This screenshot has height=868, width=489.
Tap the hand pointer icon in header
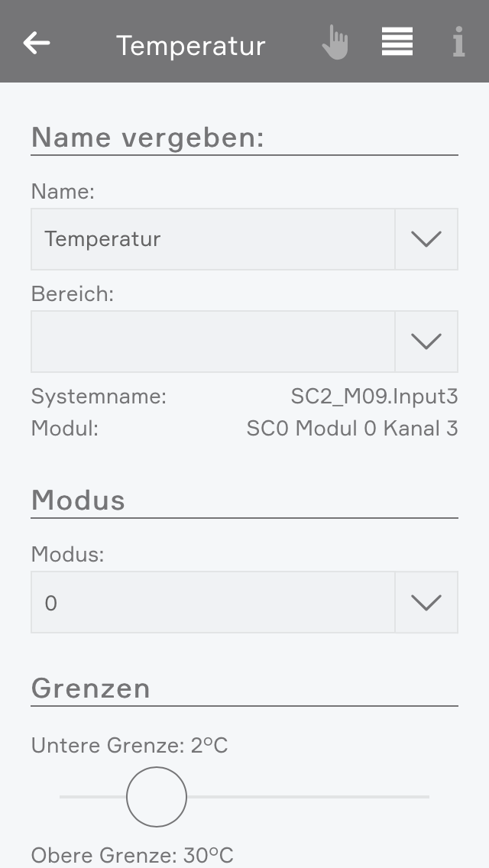(x=335, y=43)
